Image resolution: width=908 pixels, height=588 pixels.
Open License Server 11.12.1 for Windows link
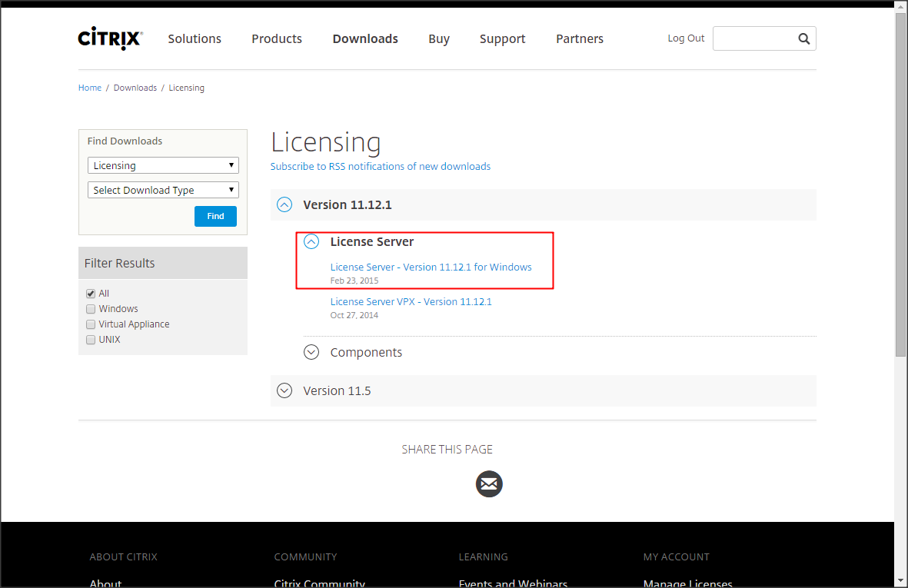tap(431, 267)
